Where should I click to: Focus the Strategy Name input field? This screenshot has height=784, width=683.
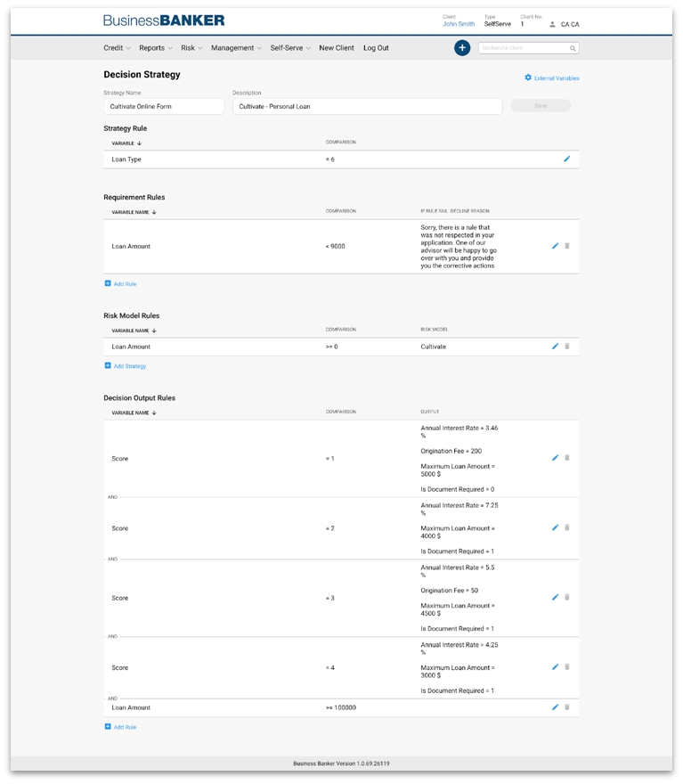[164, 107]
